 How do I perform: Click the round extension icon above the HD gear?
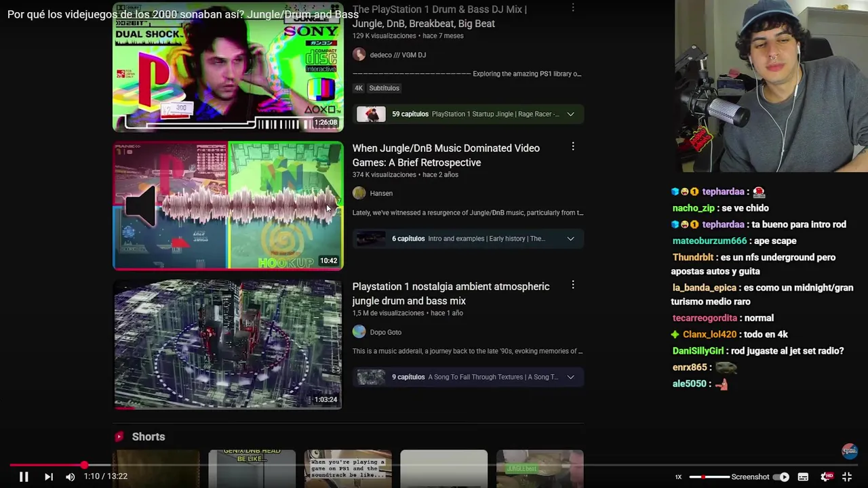[850, 451]
